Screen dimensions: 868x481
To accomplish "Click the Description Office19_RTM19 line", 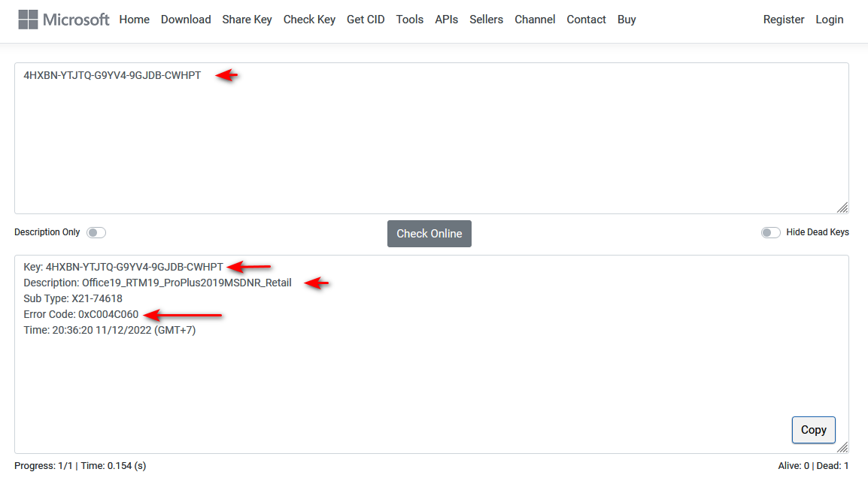I will [157, 283].
